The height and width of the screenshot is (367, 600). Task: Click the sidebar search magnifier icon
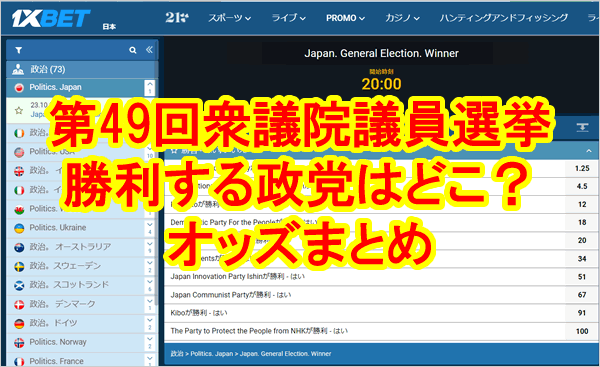click(x=133, y=50)
